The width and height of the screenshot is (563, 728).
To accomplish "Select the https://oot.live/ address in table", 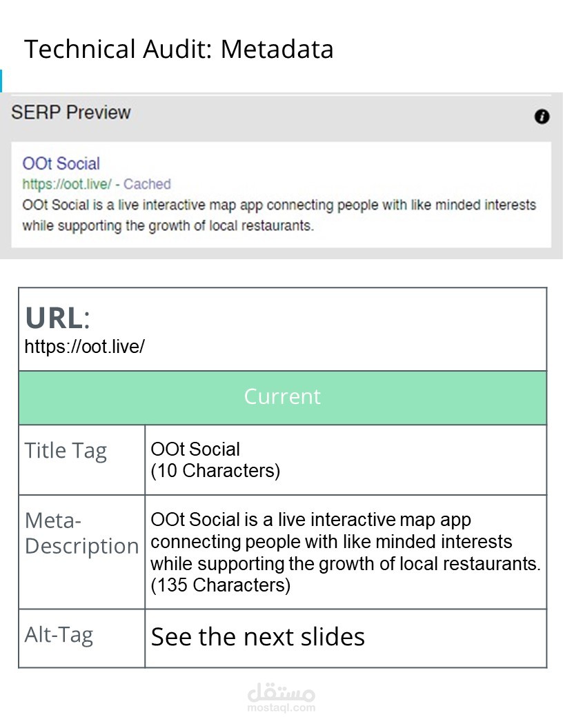I will (85, 346).
